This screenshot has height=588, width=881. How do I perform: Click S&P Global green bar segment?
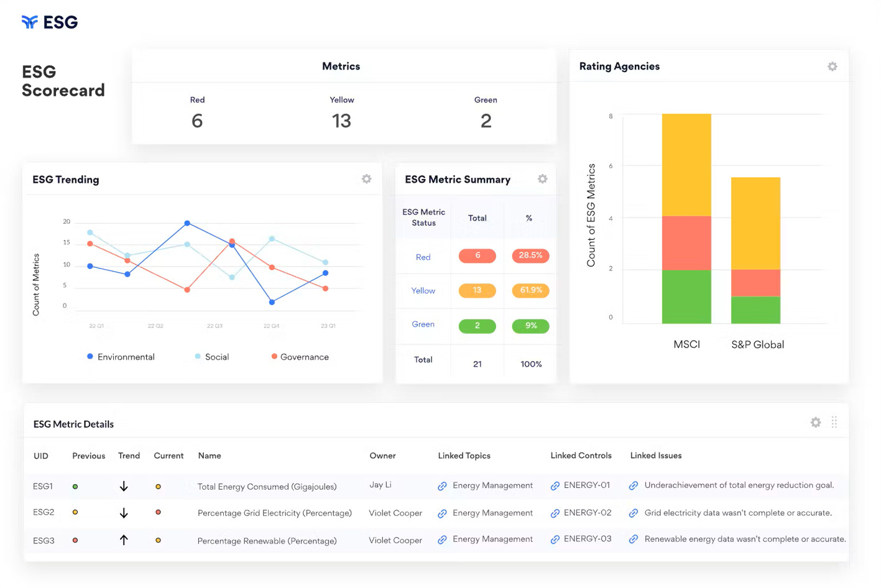pyautogui.click(x=755, y=310)
